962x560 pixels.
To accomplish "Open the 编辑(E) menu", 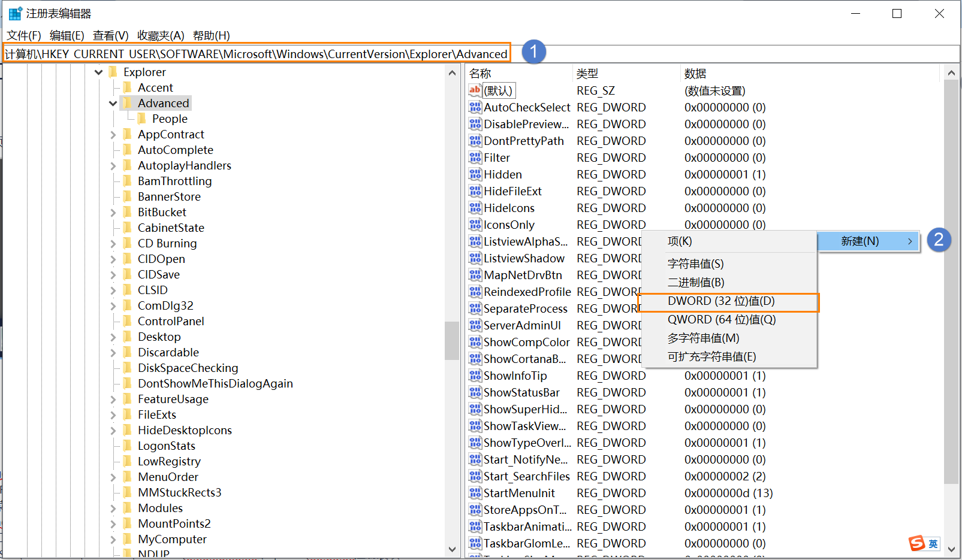I will click(67, 35).
